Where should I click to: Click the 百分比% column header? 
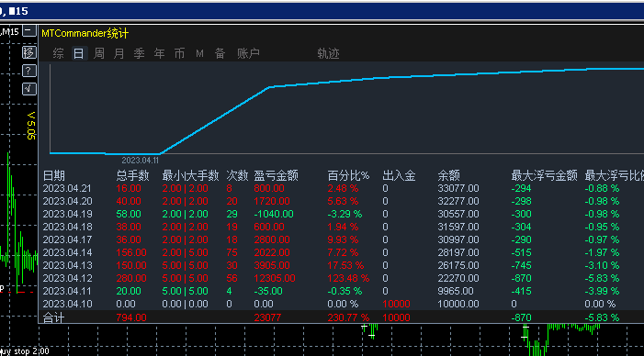(349, 176)
